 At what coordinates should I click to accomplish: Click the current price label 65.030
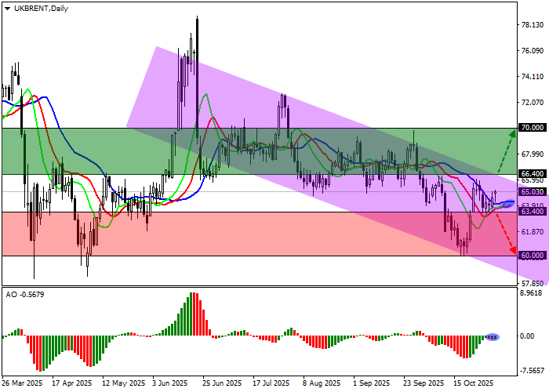click(x=532, y=192)
